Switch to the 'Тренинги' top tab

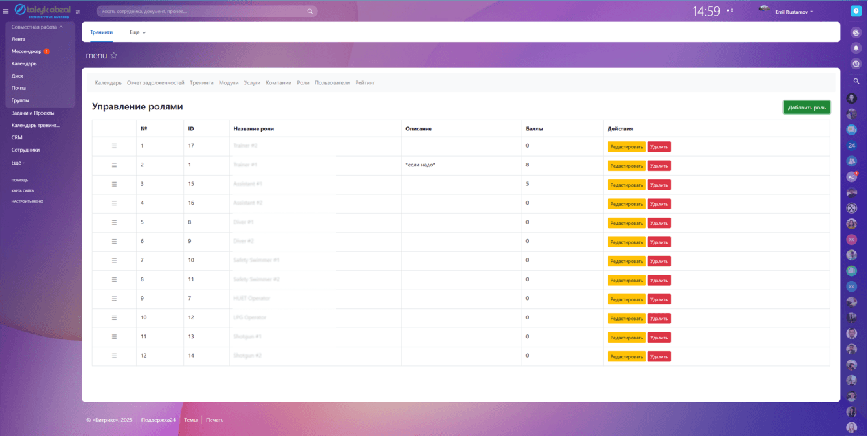point(101,32)
